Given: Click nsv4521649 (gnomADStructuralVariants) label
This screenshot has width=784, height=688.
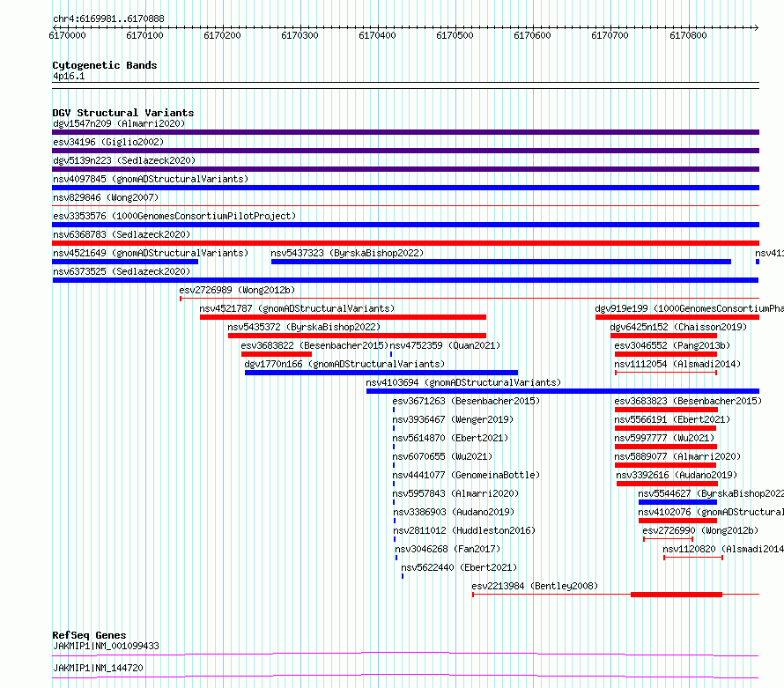Looking at the screenshot, I should click(x=151, y=253).
